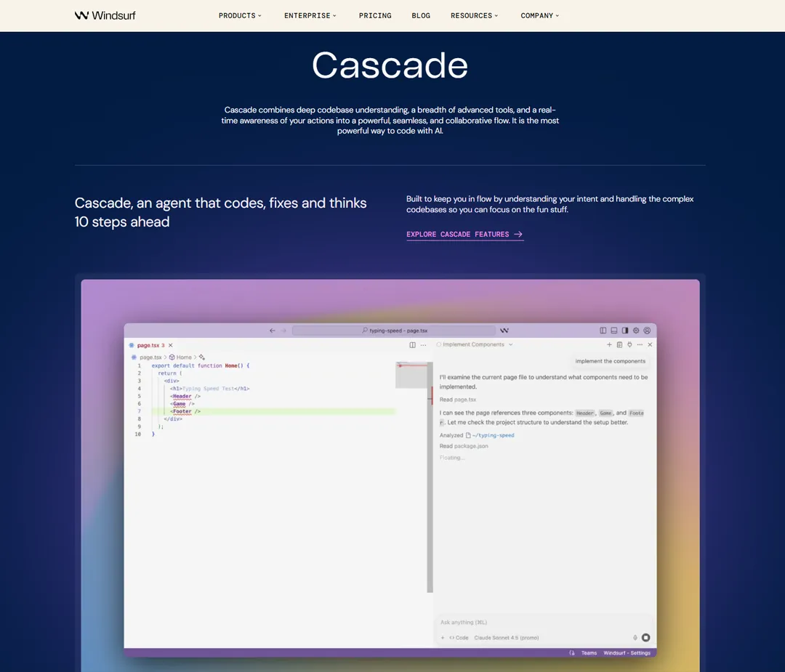Open the Products dropdown menu

click(240, 15)
